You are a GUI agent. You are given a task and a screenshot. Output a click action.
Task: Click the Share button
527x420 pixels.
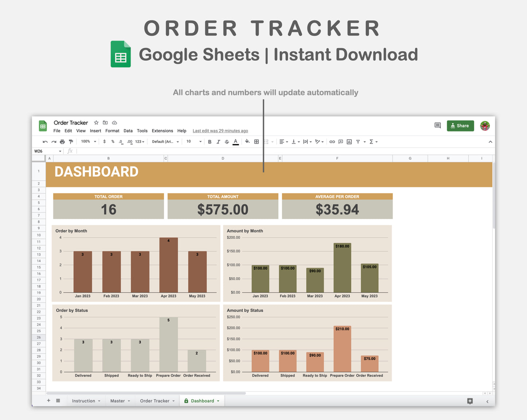(x=460, y=125)
